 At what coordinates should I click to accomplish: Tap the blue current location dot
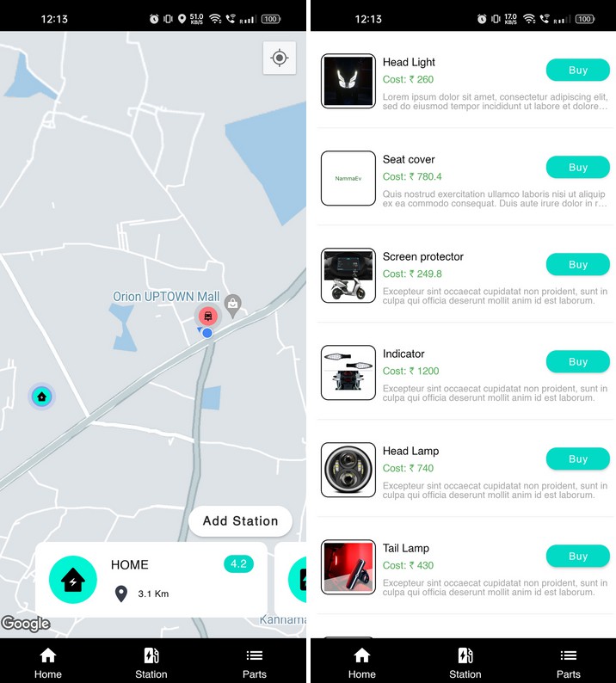coord(207,333)
